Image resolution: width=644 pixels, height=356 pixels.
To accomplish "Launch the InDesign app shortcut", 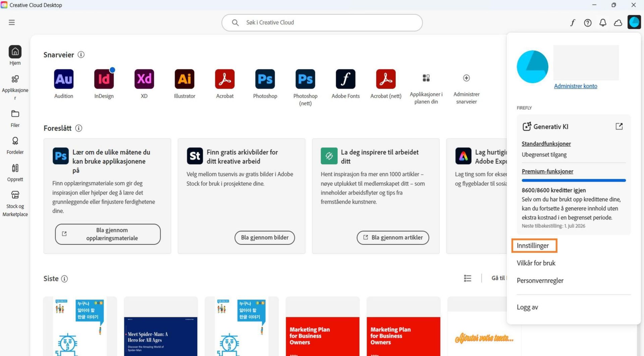I will [x=104, y=79].
